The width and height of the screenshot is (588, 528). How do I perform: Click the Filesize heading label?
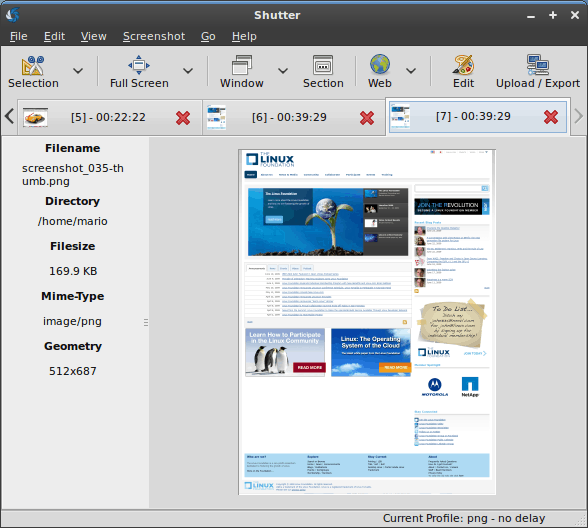(73, 246)
